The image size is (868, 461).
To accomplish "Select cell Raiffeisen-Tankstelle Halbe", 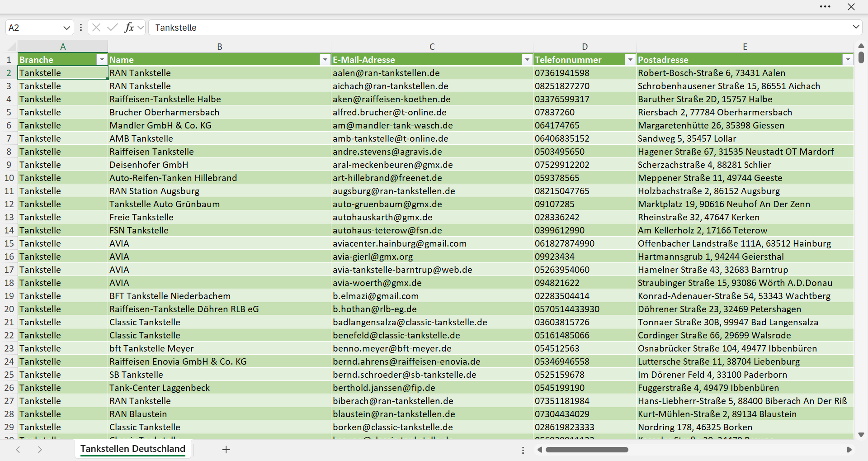I will click(220, 99).
